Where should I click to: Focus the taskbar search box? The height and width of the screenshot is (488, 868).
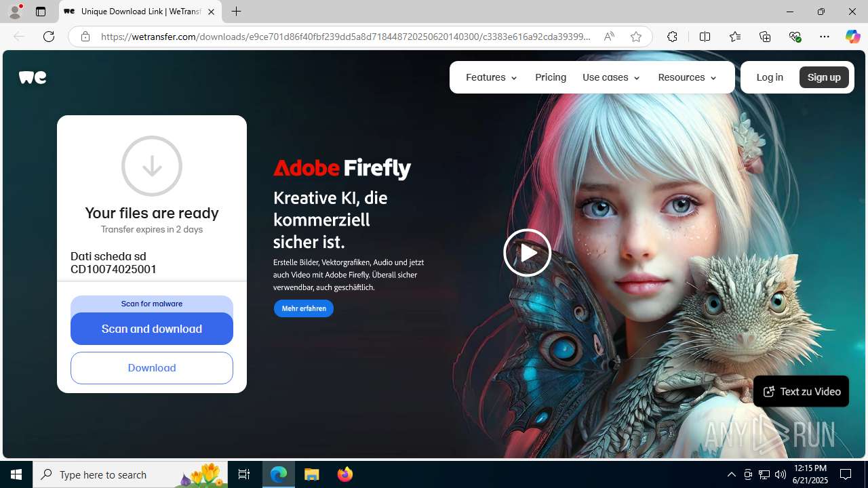130,474
